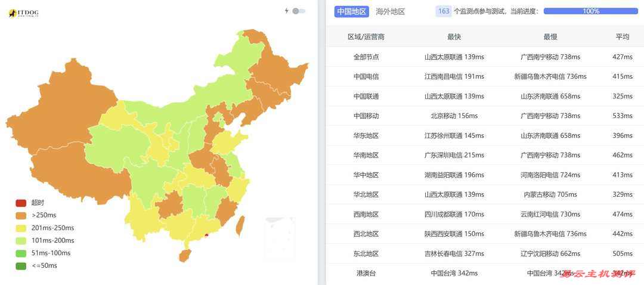Click 河南洛阳电信 724ms cell

tap(550, 175)
